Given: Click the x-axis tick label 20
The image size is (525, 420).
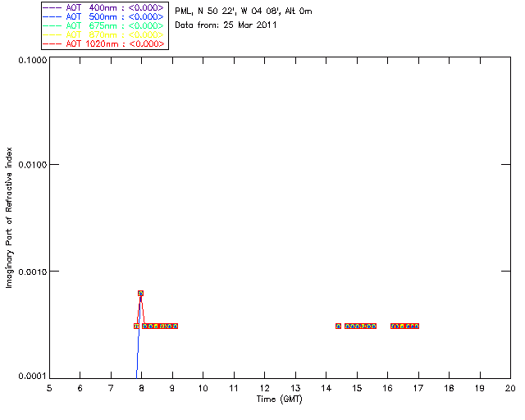Looking at the screenshot, I should pyautogui.click(x=510, y=388).
